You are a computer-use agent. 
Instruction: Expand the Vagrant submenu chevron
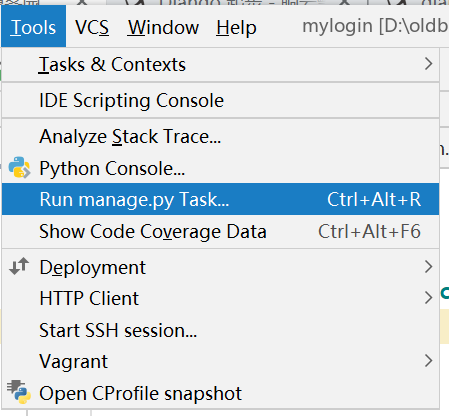[x=429, y=361]
